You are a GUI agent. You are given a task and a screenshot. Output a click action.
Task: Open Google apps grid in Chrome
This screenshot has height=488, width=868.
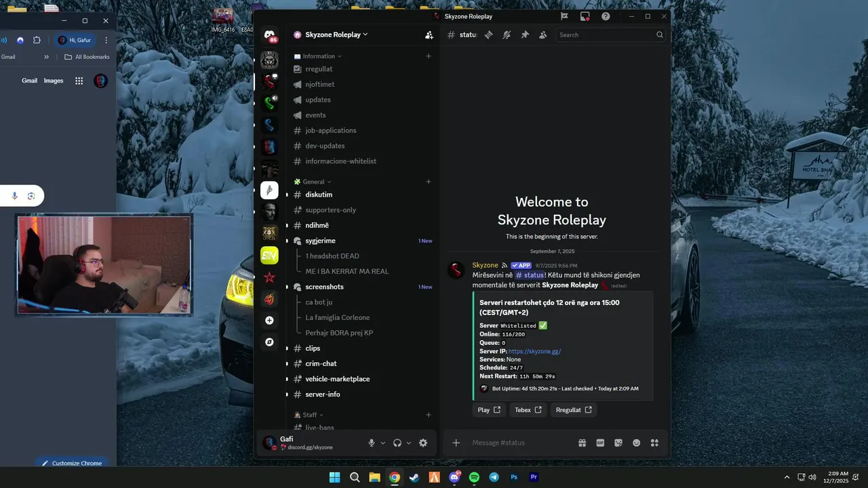click(x=79, y=81)
